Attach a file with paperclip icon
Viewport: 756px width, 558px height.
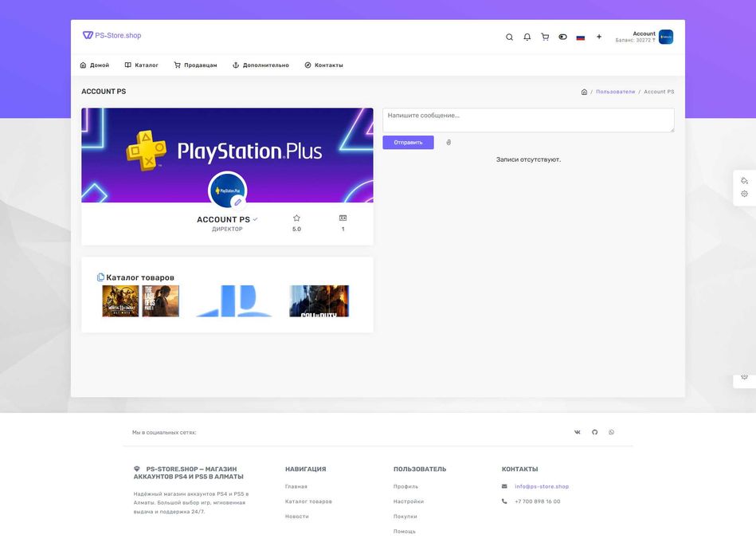point(449,142)
